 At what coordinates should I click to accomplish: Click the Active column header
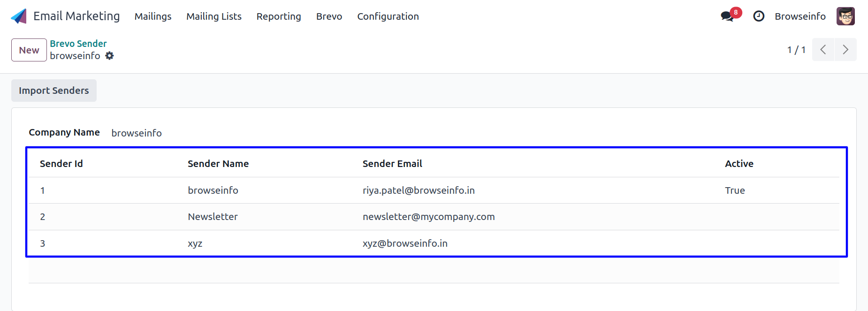[x=739, y=164]
